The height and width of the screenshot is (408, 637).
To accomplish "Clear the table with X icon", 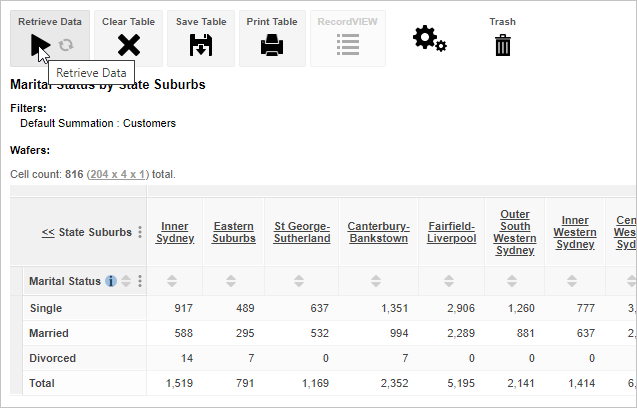I will 128,44.
